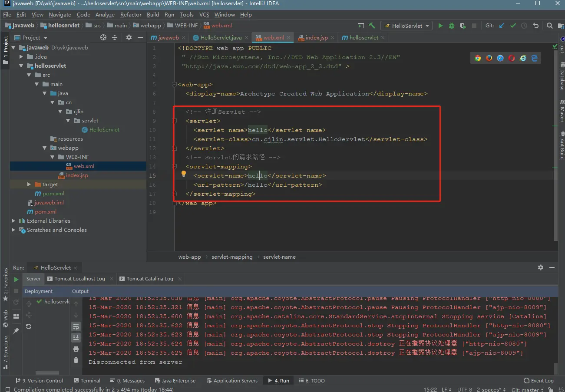Screen dimensions: 565x392
Task: Select index.jsp in the project tree
Action: [76, 175]
